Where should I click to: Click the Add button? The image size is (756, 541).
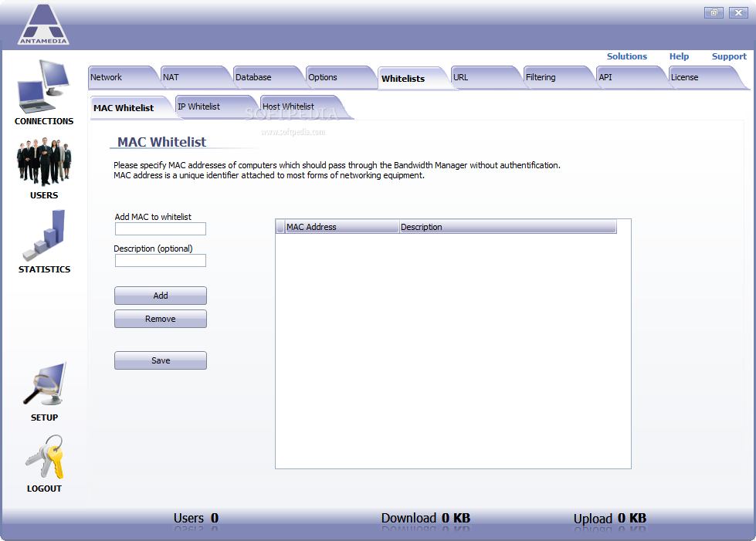(161, 296)
